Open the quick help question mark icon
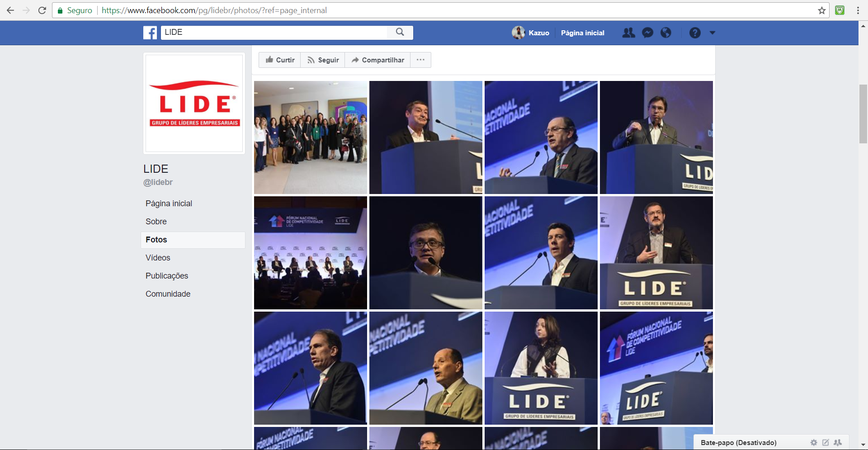Screen dimensions: 868x450 pos(695,33)
